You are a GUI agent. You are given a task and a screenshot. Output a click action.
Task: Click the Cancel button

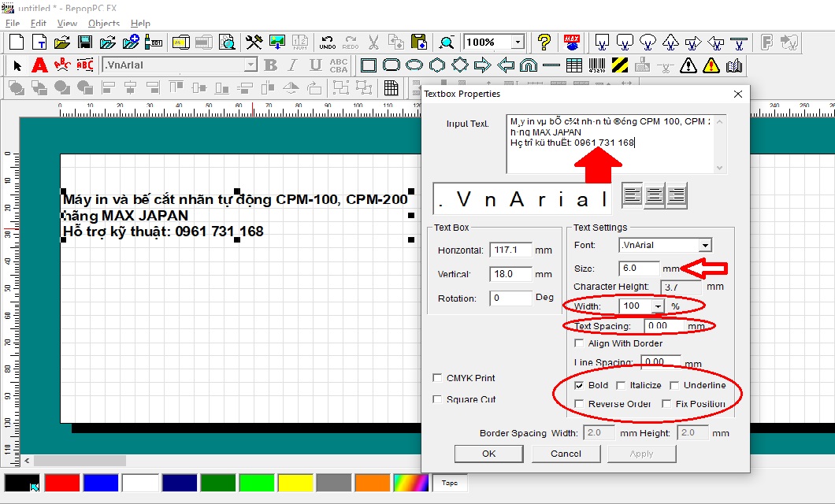click(x=566, y=454)
